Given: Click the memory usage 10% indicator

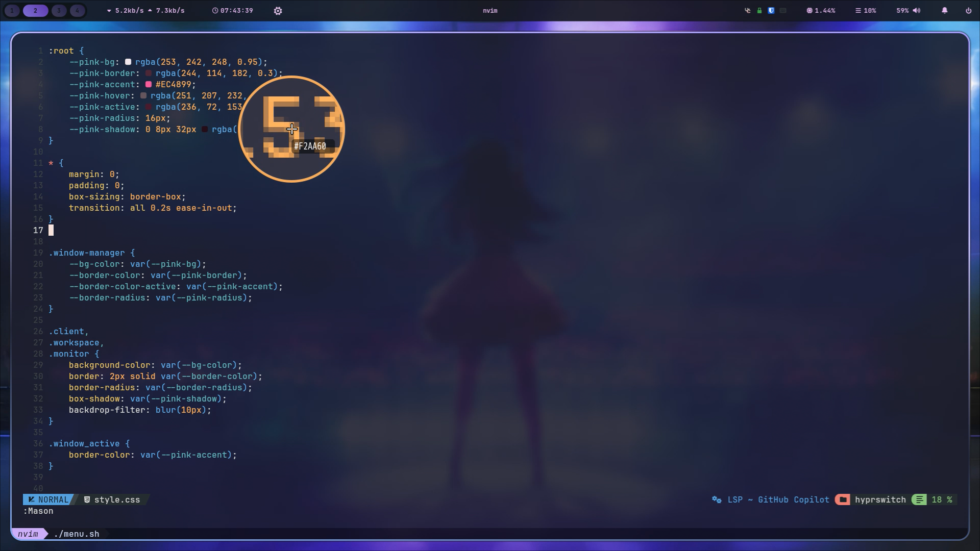Looking at the screenshot, I should 866,10.
